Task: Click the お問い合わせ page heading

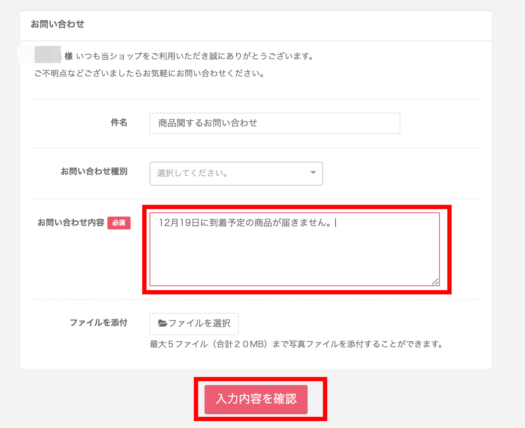Action: pos(58,24)
